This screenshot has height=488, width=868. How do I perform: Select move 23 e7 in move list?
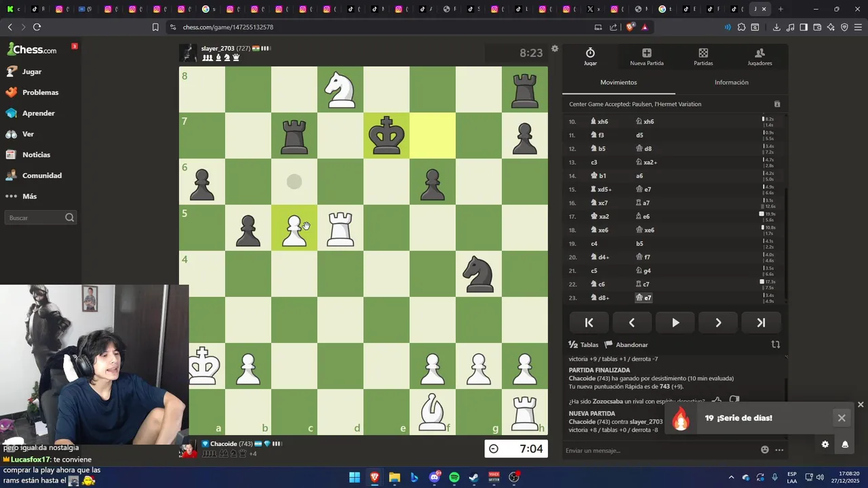click(644, 298)
